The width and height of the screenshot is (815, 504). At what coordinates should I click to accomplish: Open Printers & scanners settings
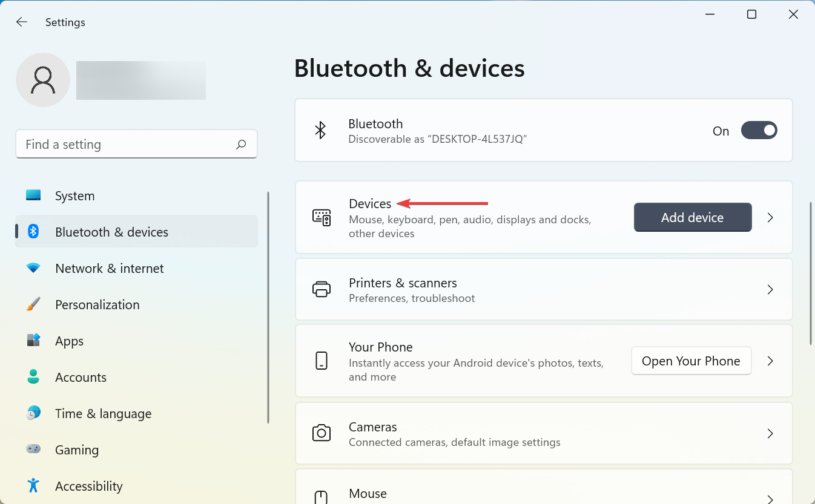click(544, 290)
